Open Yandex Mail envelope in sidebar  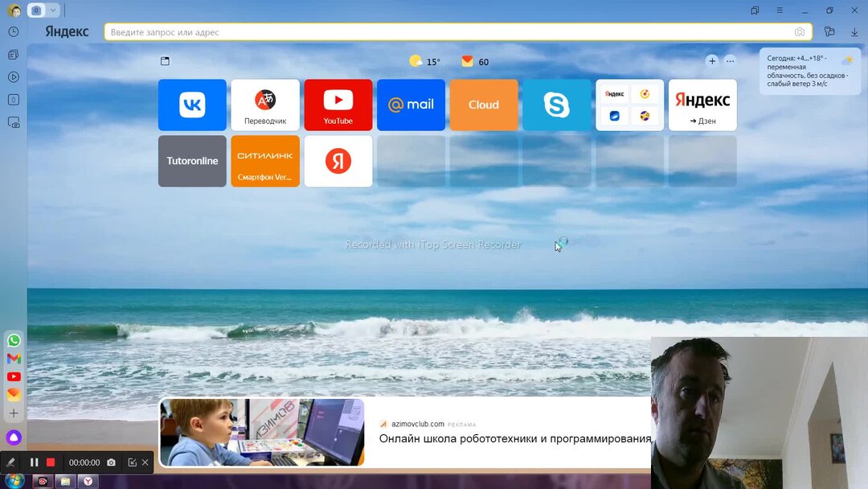14,394
